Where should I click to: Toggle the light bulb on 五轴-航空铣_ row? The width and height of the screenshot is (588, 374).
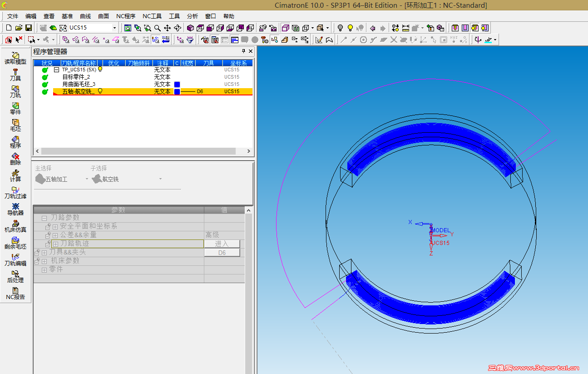click(100, 91)
